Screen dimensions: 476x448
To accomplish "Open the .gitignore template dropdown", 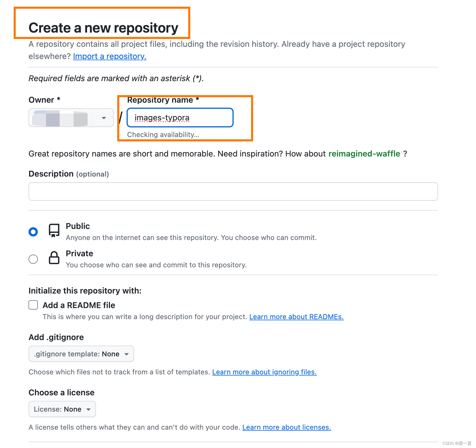I will coord(81,354).
